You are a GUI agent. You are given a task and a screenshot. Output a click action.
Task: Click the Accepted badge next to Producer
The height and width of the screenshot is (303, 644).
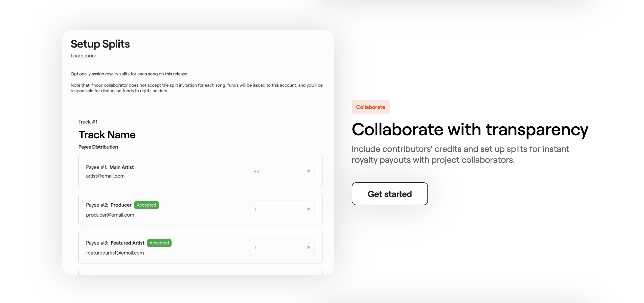click(146, 205)
